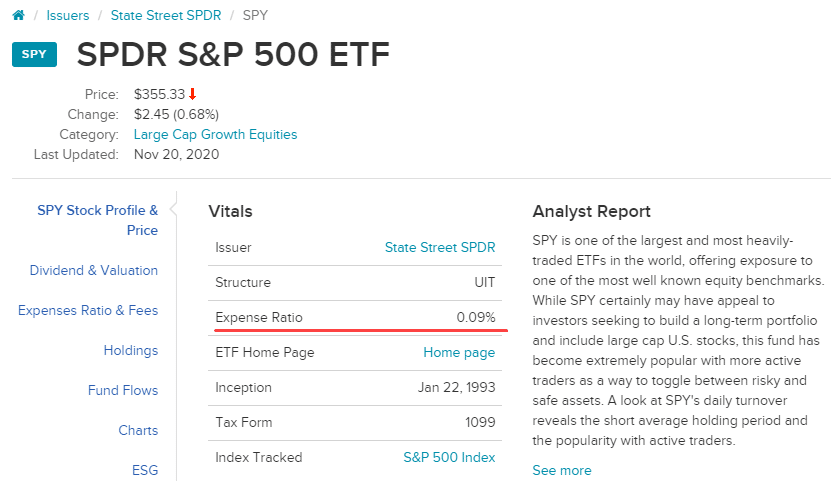Click the SPY breadcrumb item
The image size is (831, 481).
click(x=255, y=16)
